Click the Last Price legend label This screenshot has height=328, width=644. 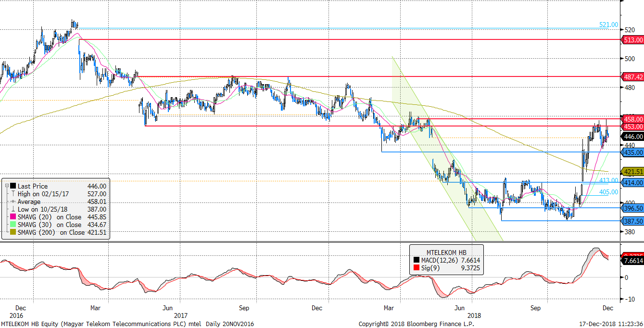click(32, 186)
